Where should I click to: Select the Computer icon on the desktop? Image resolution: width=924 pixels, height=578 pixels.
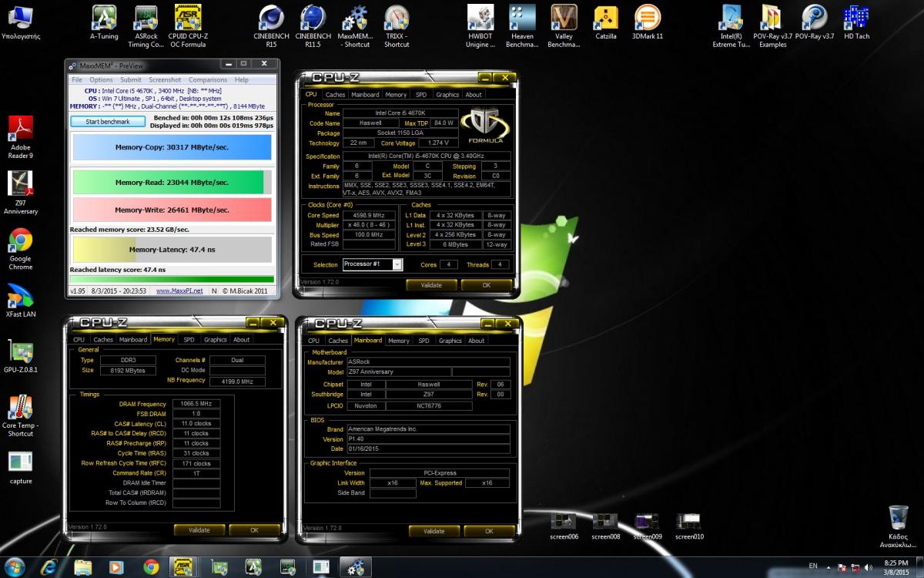click(20, 22)
